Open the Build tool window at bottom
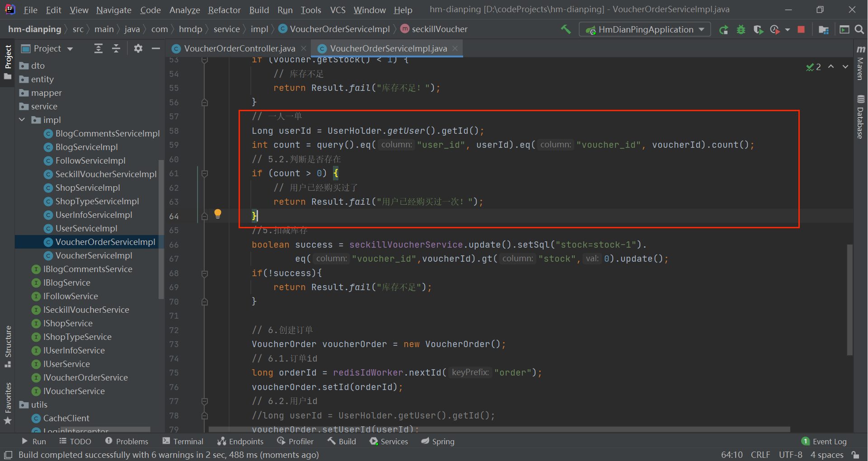This screenshot has height=461, width=868. pos(342,442)
